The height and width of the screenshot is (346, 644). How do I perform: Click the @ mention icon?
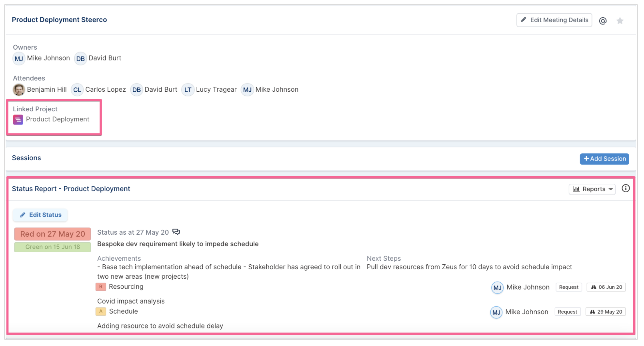(x=603, y=21)
